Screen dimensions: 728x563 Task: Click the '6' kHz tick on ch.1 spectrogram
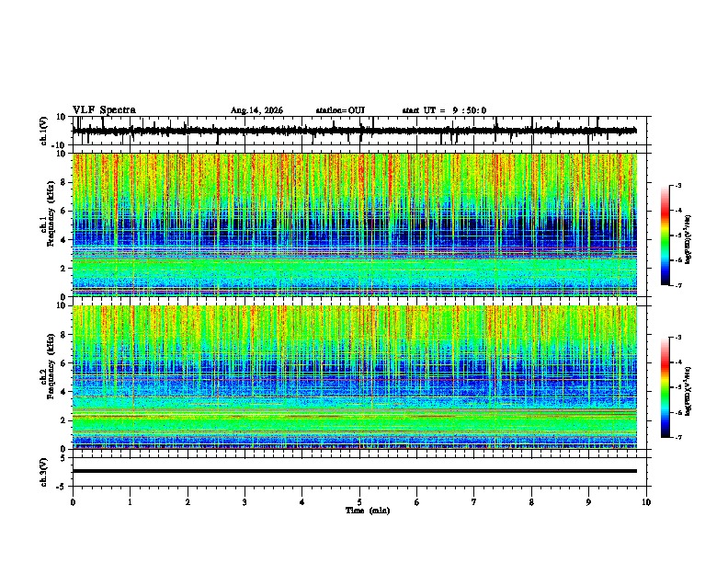[x=63, y=211]
